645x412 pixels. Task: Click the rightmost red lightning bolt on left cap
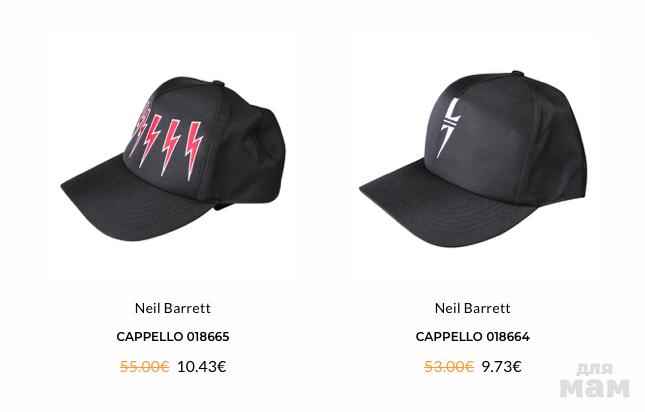coord(194,151)
